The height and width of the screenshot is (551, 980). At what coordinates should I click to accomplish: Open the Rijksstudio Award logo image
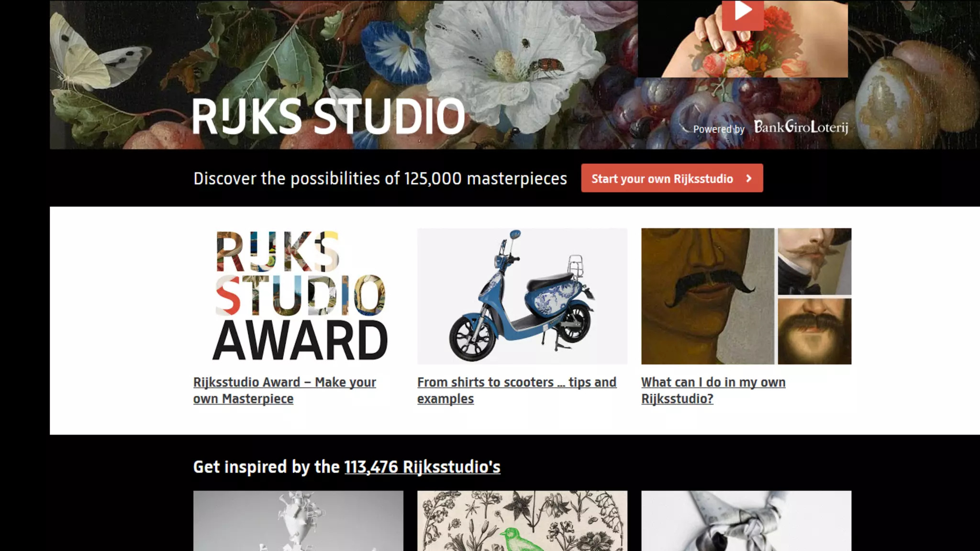[299, 296]
